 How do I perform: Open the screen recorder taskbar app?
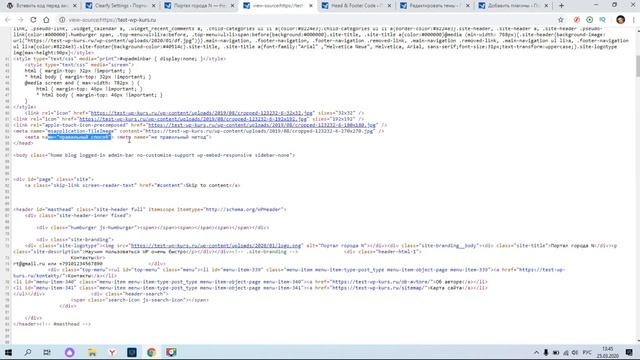[x=171, y=352]
